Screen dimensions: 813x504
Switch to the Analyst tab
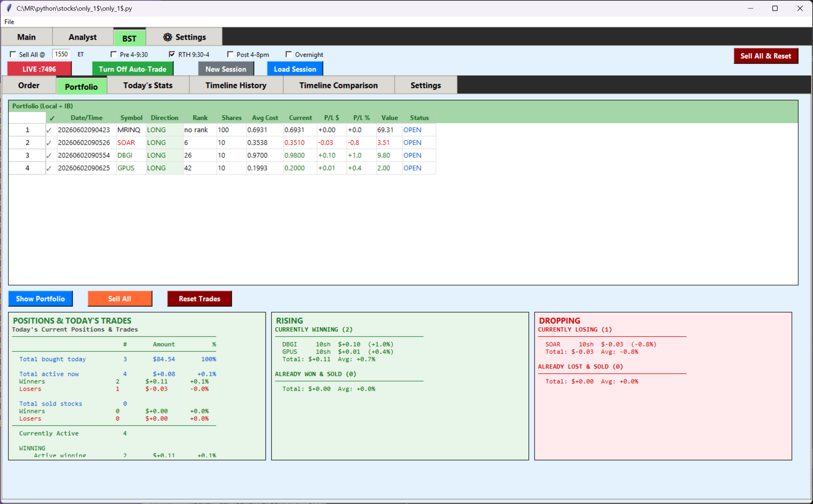83,37
